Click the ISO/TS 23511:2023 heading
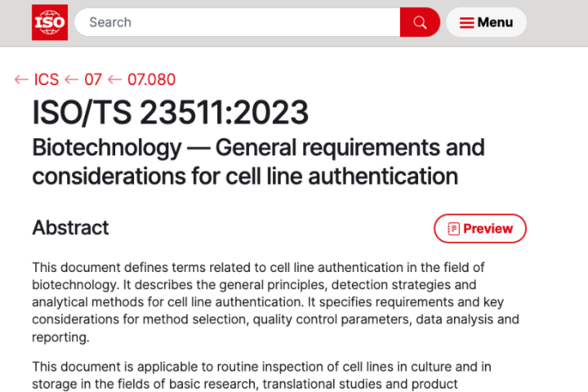 (x=170, y=112)
